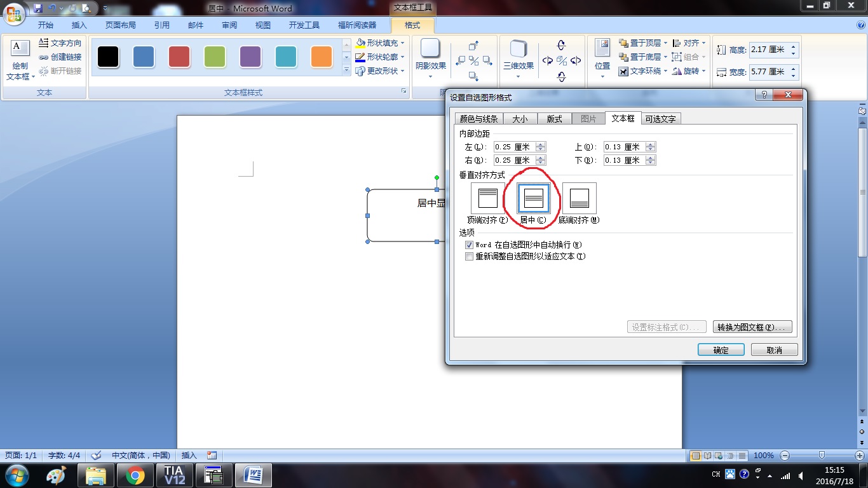Switch to Draft view in status bar

(x=742, y=456)
